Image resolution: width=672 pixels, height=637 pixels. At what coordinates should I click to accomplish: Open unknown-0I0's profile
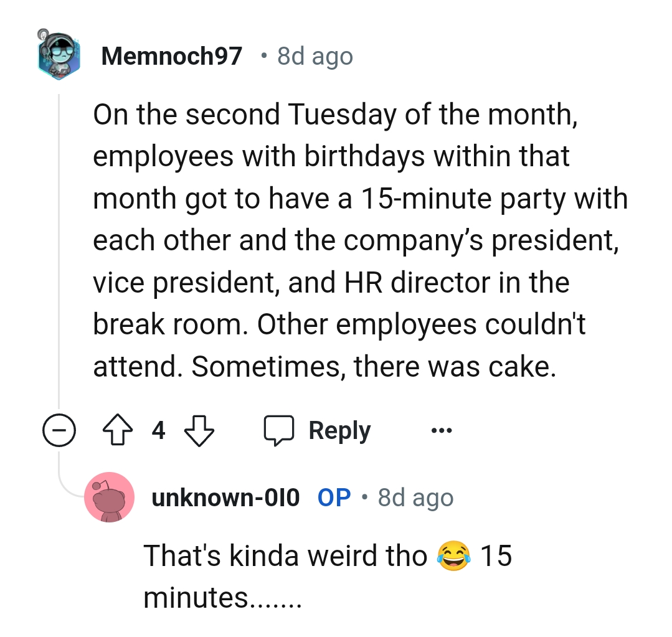(x=226, y=497)
